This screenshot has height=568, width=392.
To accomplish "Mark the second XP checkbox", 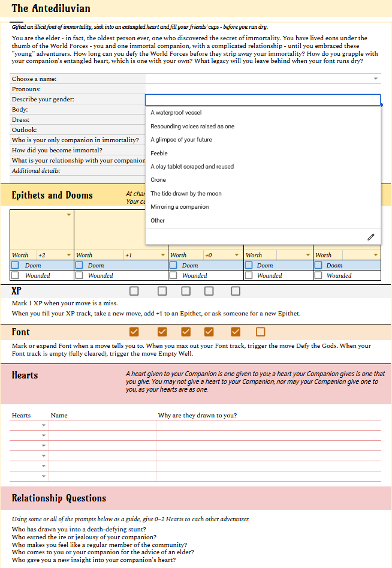I will point(162,291).
